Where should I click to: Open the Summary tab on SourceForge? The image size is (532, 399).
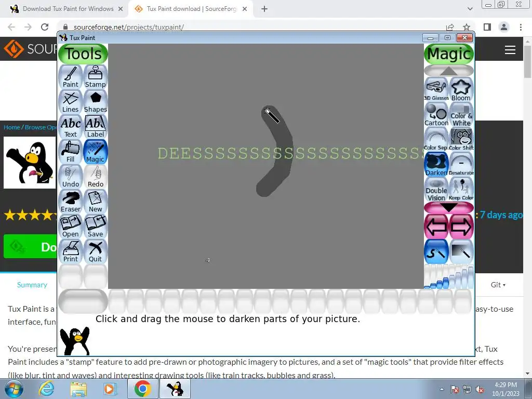32,285
